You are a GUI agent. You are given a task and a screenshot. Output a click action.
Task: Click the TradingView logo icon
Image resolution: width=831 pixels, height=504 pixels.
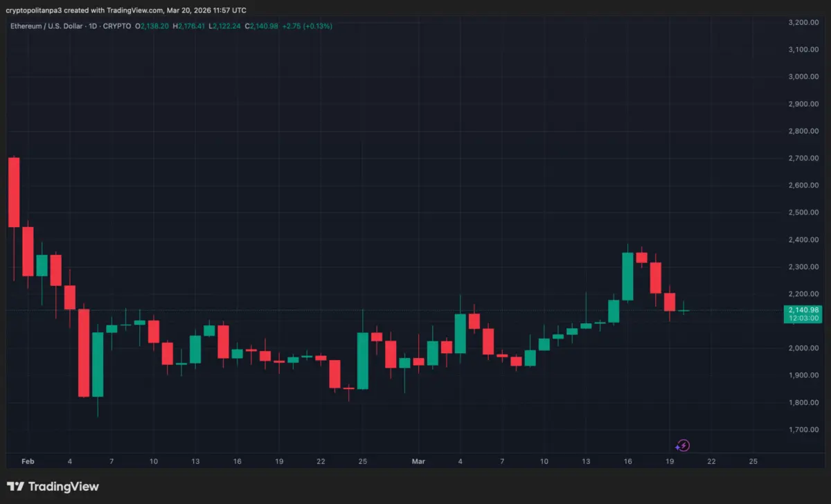[x=16, y=487]
